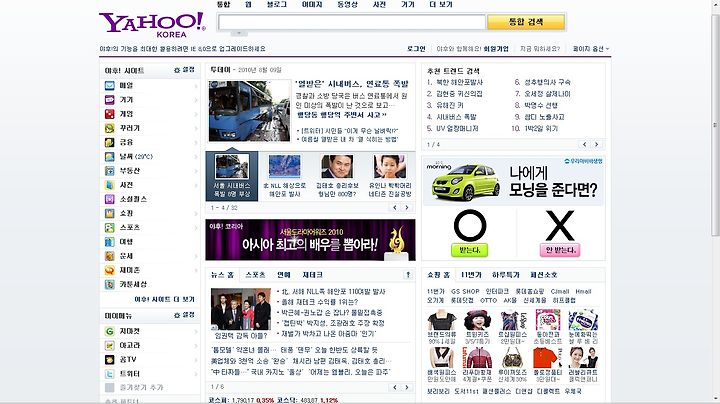The image size is (720, 404).
Task: Click the 지마켓 green G icon
Action: pyautogui.click(x=110, y=331)
